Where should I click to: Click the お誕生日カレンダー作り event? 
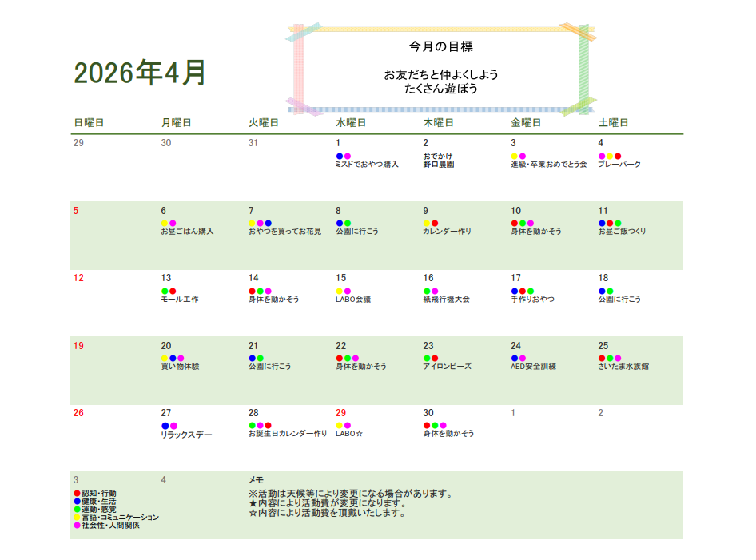[x=288, y=434]
